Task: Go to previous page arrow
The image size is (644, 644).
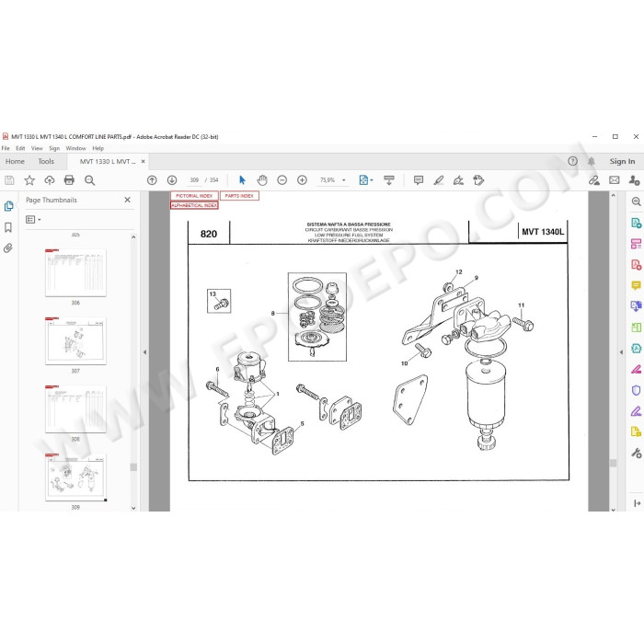Action: pyautogui.click(x=152, y=180)
